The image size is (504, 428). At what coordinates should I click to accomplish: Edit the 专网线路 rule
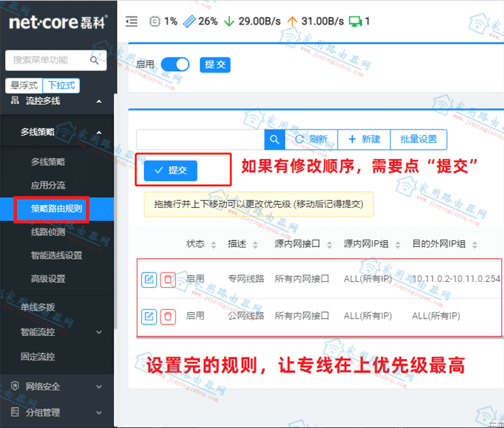point(149,279)
